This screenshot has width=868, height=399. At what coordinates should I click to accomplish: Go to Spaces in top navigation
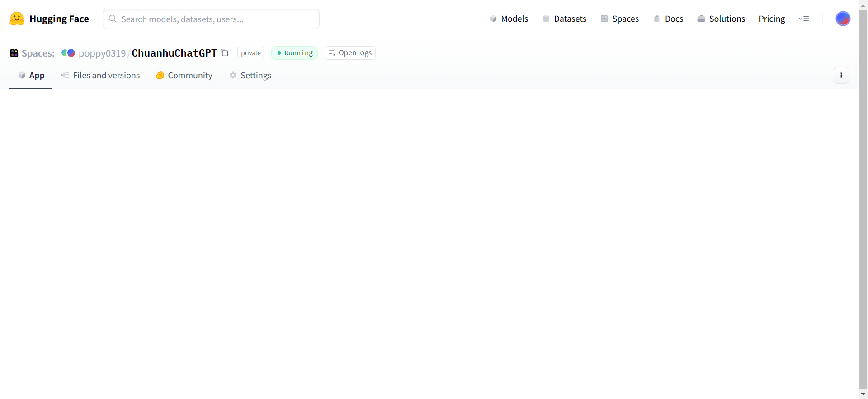(x=619, y=19)
